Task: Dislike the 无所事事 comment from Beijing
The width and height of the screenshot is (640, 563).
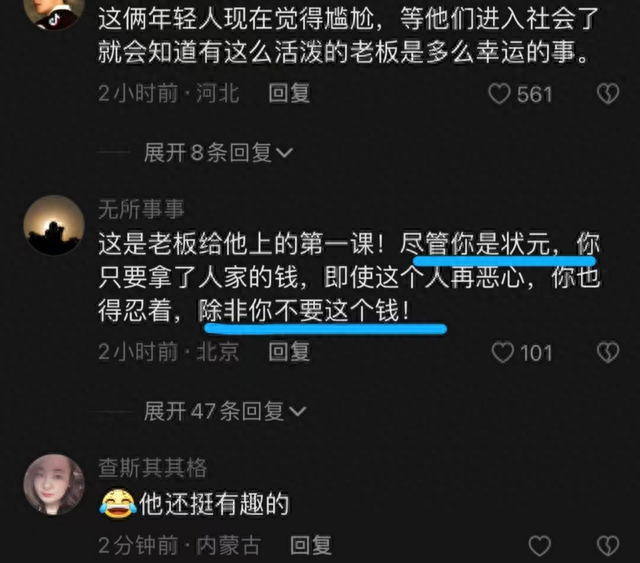Action: pos(608,353)
